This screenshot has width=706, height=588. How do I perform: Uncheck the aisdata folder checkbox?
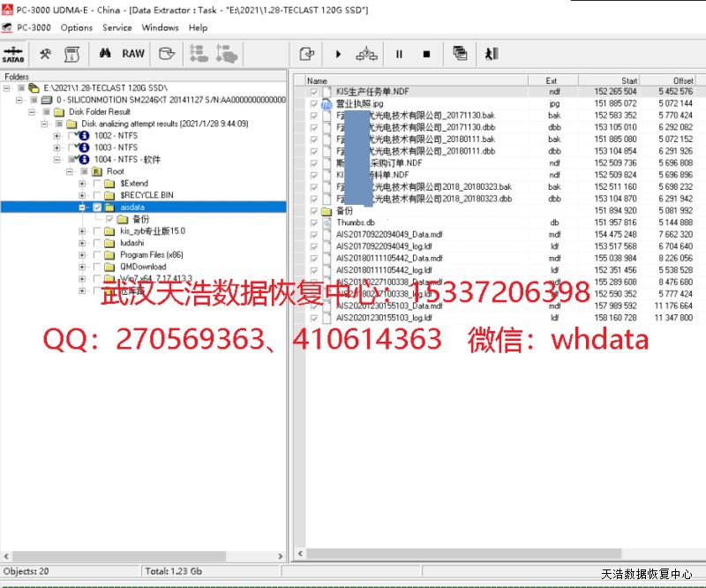[97, 207]
